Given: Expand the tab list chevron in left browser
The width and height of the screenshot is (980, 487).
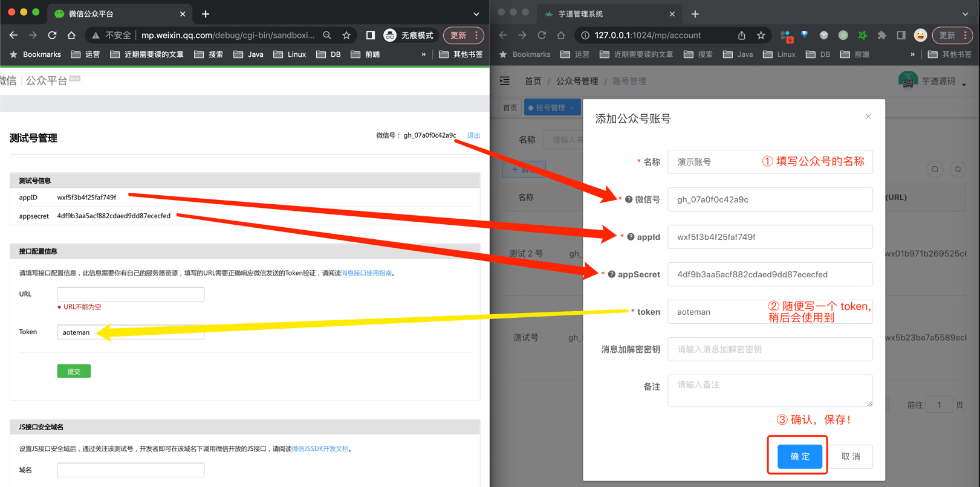Looking at the screenshot, I should pyautogui.click(x=476, y=14).
